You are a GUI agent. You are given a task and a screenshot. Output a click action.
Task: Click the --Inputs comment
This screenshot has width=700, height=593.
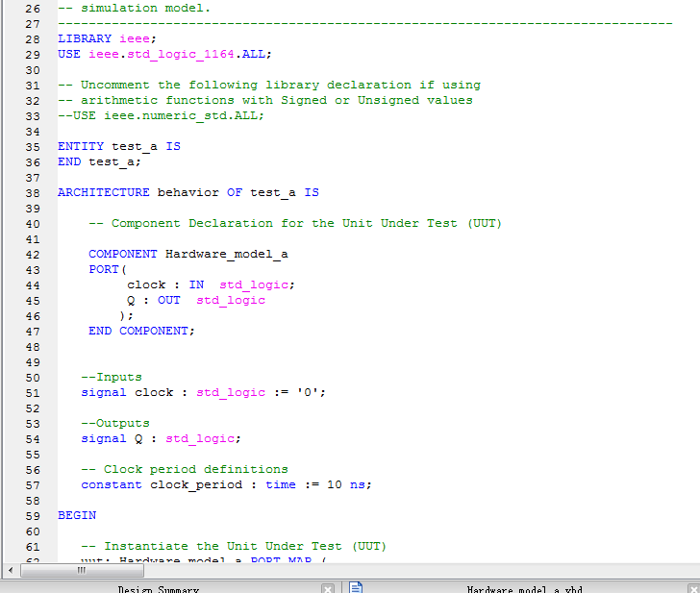tap(112, 377)
